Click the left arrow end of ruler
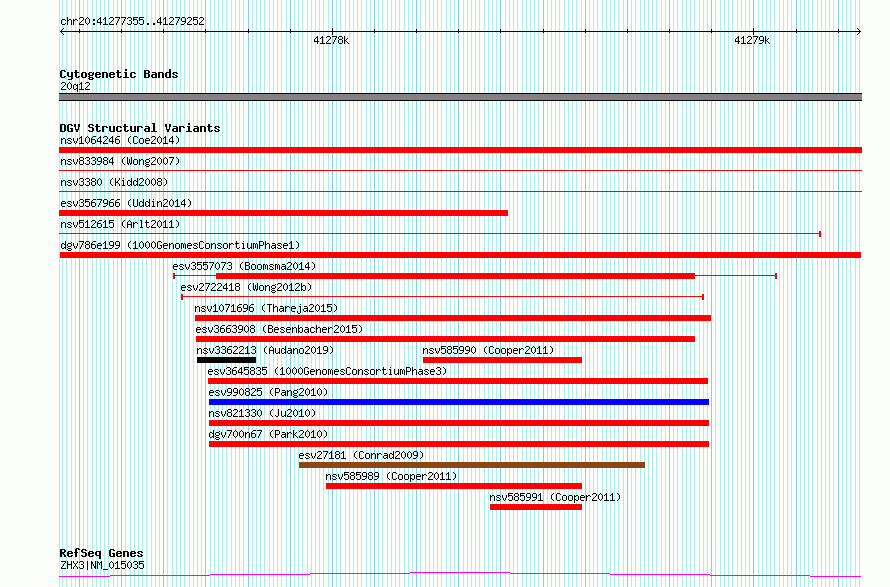Screen dimensions: 890x587 pos(62,31)
